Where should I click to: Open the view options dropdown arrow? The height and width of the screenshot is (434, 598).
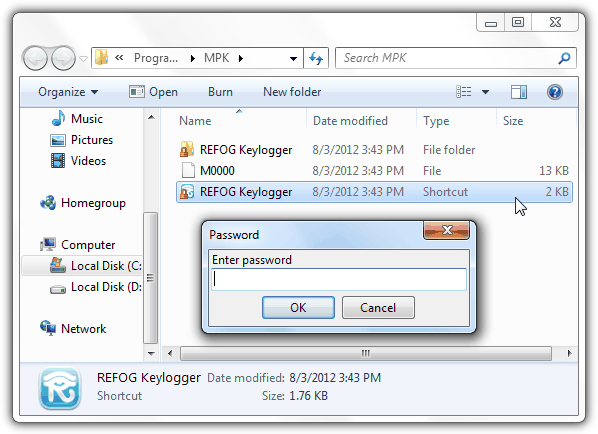point(485,92)
